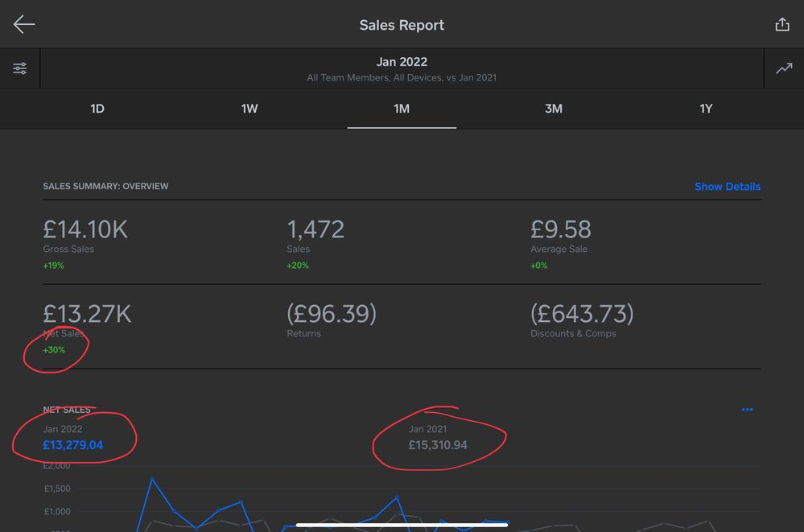Tap the 1,472 Sales count
This screenshot has width=804, height=532.
click(315, 230)
